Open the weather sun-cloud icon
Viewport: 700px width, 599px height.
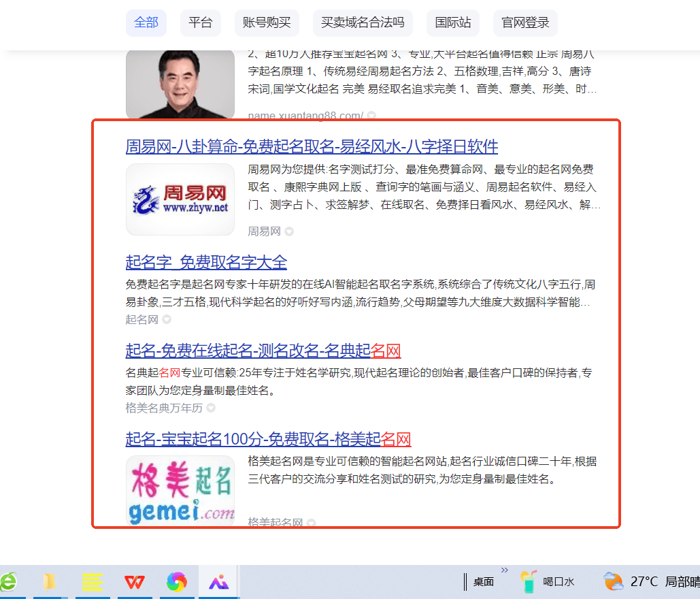click(613, 581)
